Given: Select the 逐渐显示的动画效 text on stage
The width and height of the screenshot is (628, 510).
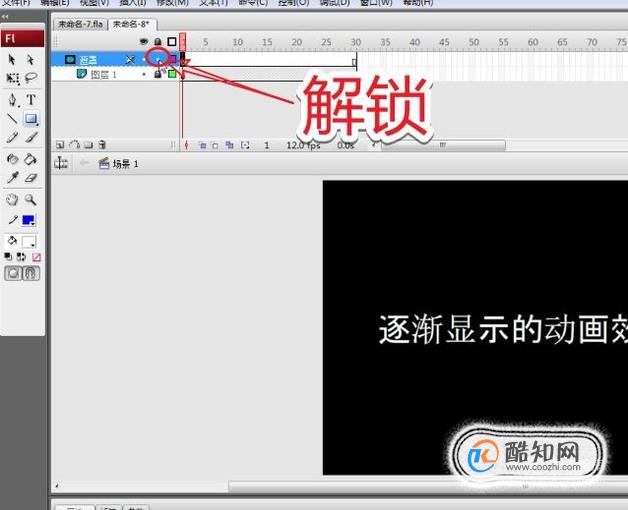Looking at the screenshot, I should [x=503, y=329].
